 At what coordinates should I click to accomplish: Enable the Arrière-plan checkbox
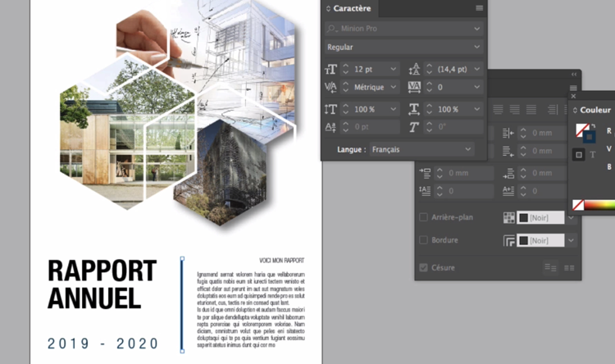423,218
